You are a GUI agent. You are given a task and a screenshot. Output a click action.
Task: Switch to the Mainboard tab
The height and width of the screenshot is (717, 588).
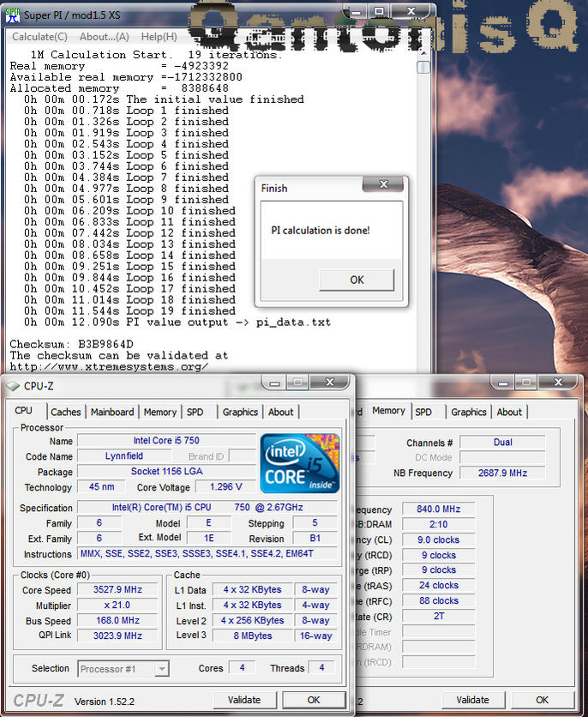112,412
